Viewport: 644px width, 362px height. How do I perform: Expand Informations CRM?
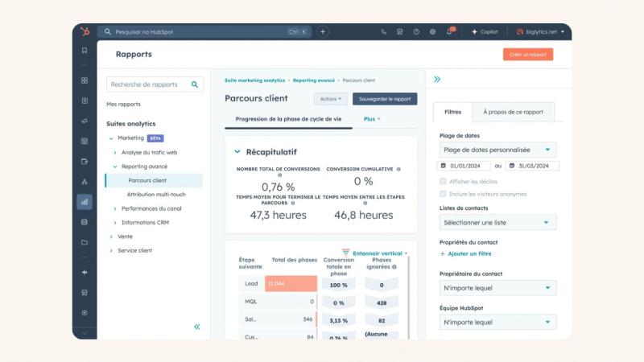[x=114, y=223]
